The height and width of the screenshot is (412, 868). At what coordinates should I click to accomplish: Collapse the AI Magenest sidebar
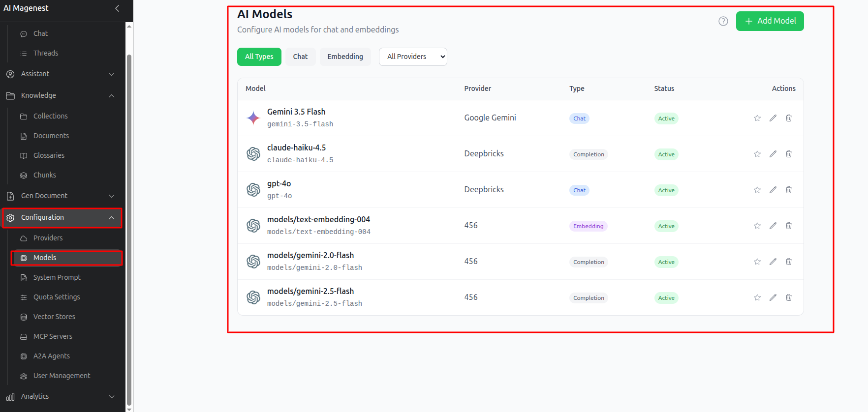point(117,8)
